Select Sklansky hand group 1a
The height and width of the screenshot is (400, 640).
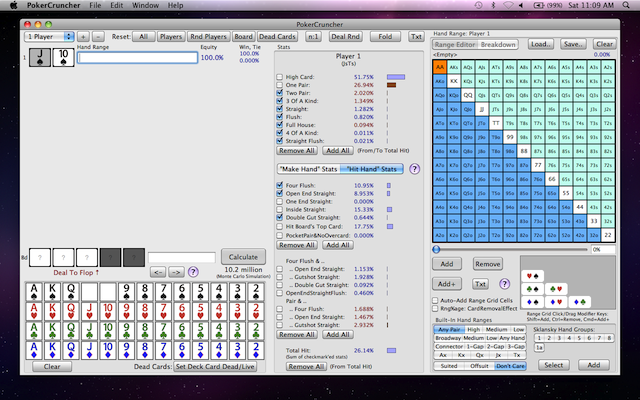tap(540, 347)
